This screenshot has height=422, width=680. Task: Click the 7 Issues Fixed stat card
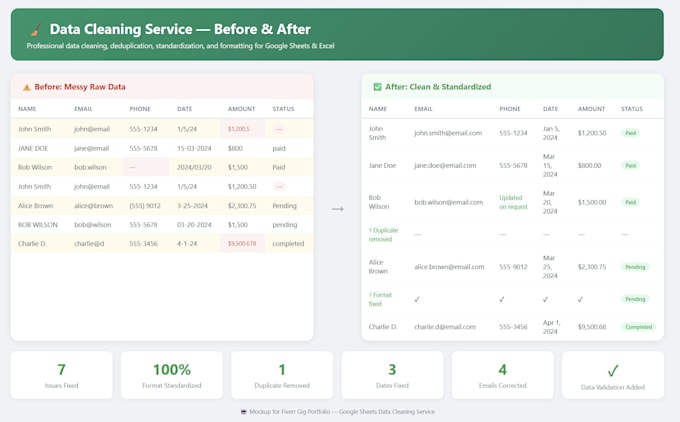point(62,375)
